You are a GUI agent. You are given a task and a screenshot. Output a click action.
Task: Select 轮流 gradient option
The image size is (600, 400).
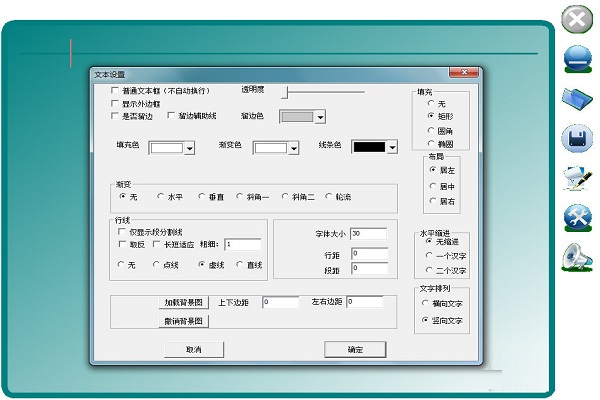point(328,196)
